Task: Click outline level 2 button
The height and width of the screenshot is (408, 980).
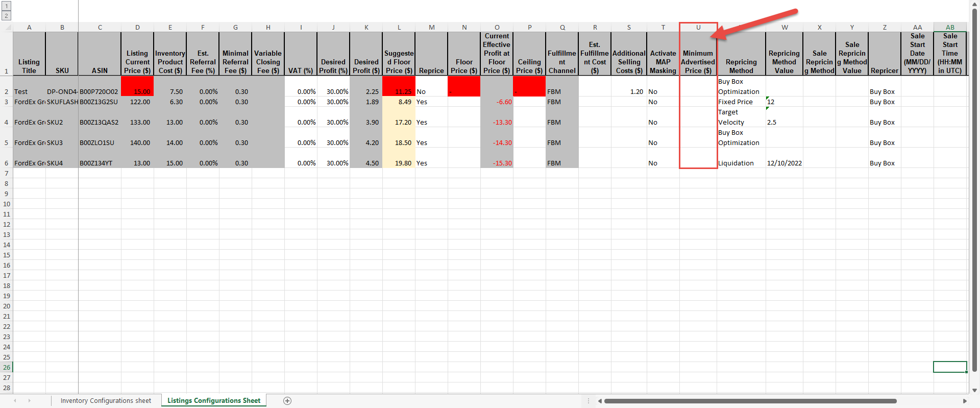Action: point(7,16)
